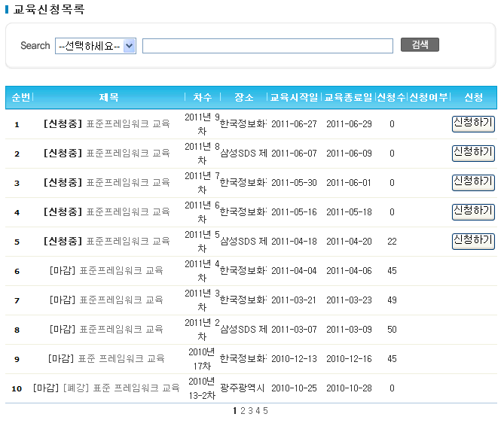The width and height of the screenshot is (504, 423).
Task: Apply to the 2011년 5차 course
Action: pyautogui.click(x=473, y=241)
